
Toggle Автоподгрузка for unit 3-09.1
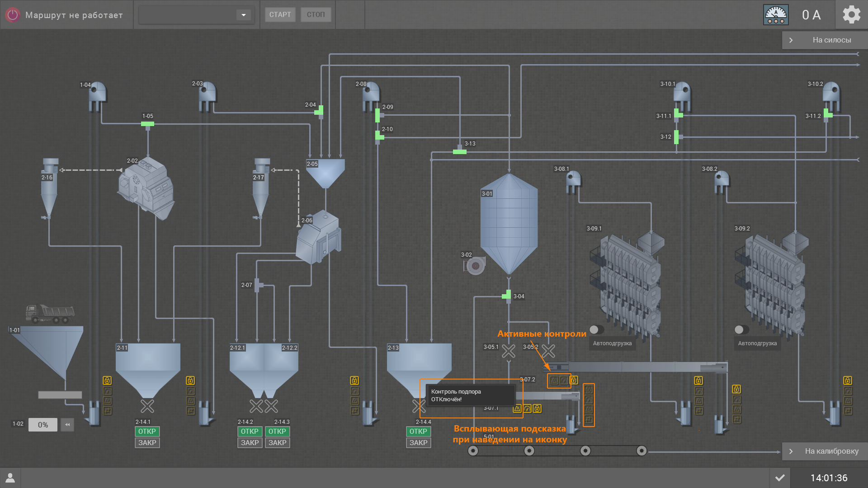coord(596,329)
